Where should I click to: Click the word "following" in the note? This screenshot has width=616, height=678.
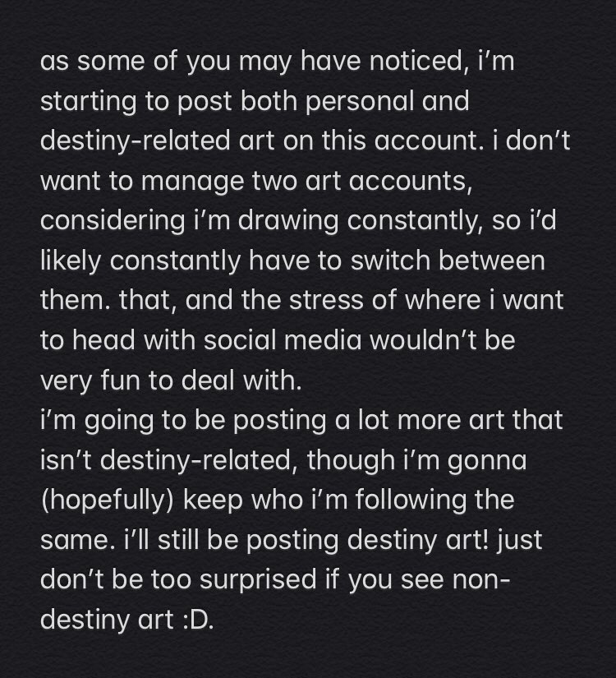411,500
